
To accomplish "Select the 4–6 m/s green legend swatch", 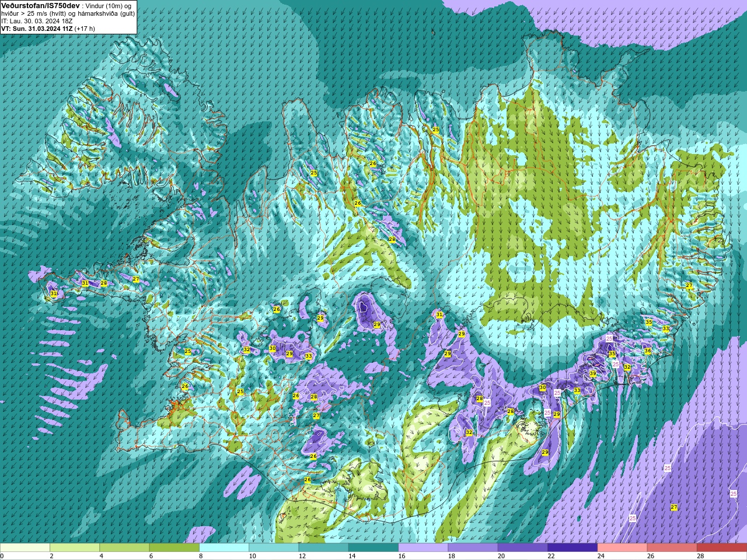I will pyautogui.click(x=124, y=548).
